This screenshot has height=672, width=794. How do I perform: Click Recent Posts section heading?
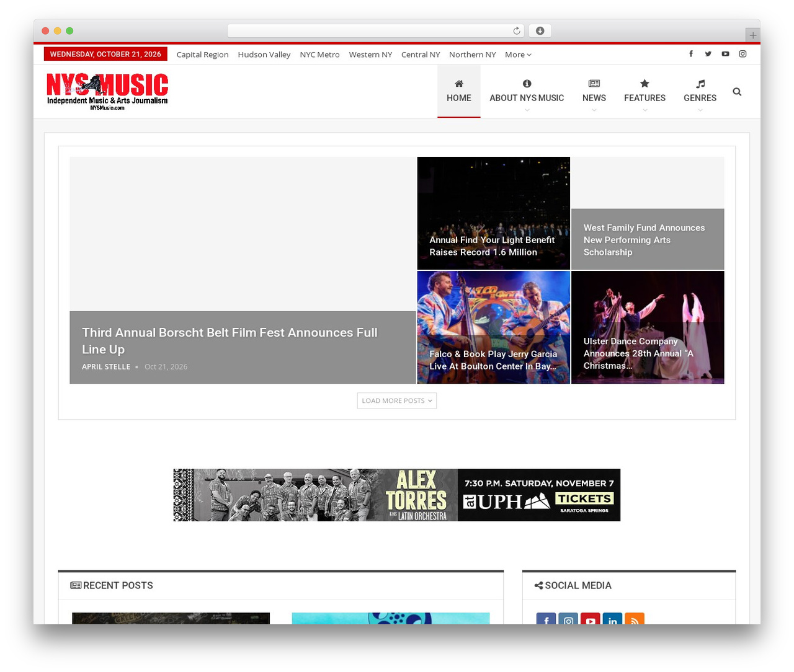(x=112, y=586)
